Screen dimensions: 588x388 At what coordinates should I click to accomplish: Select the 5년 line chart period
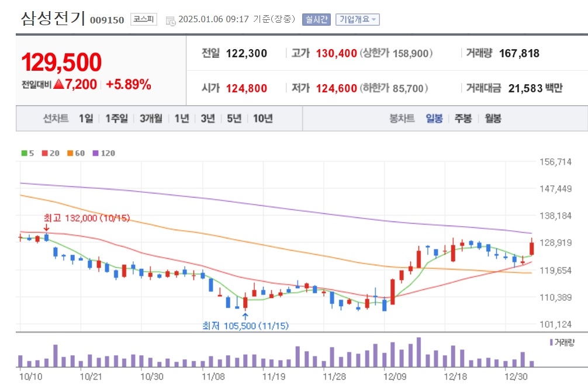234,119
